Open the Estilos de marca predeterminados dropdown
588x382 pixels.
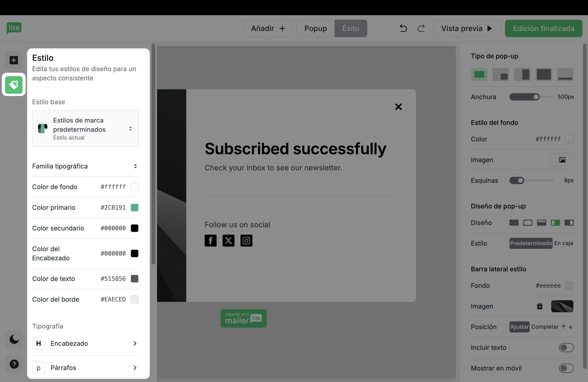[85, 129]
